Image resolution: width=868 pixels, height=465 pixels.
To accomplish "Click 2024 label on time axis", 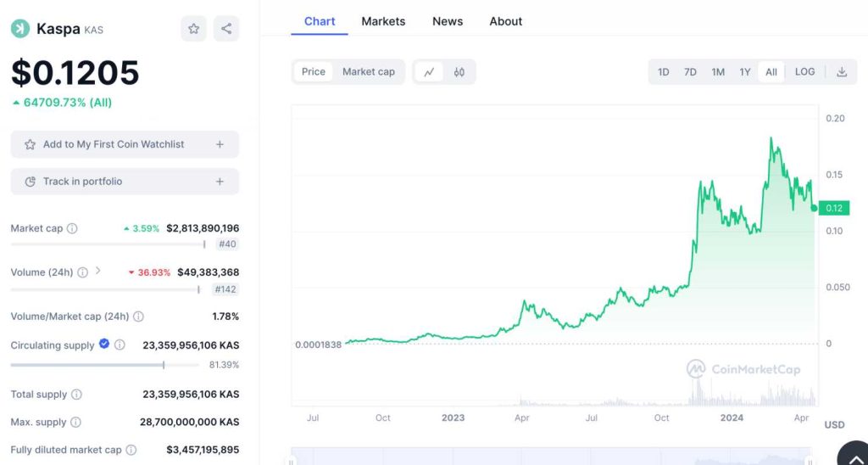I will [x=732, y=417].
